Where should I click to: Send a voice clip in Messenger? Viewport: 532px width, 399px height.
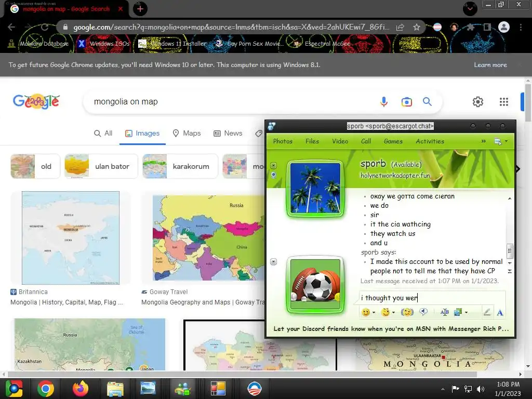point(423,312)
